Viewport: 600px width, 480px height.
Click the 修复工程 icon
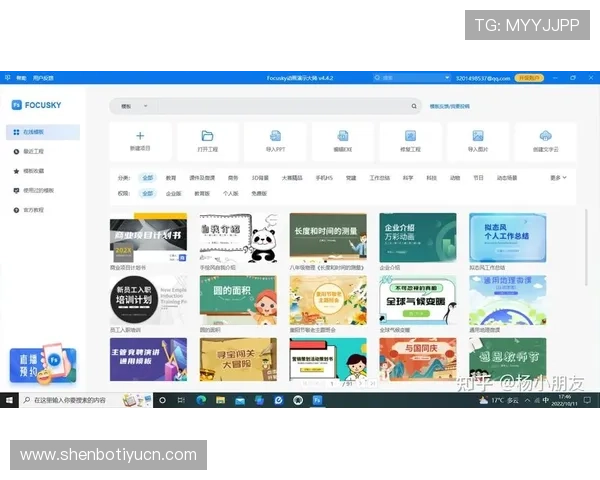pos(410,136)
